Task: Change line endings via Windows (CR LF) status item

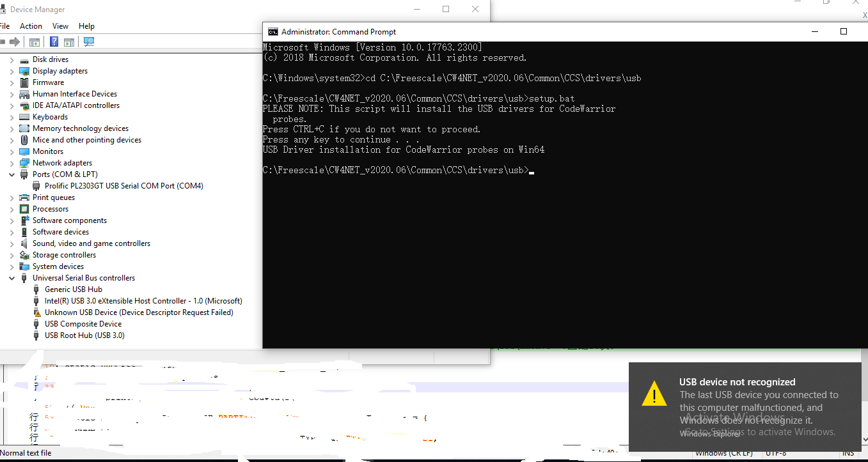Action: [723, 452]
